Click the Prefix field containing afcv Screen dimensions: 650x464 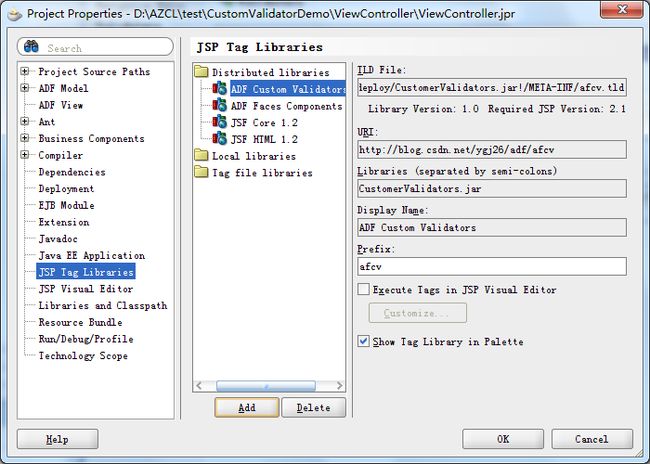pos(492,266)
